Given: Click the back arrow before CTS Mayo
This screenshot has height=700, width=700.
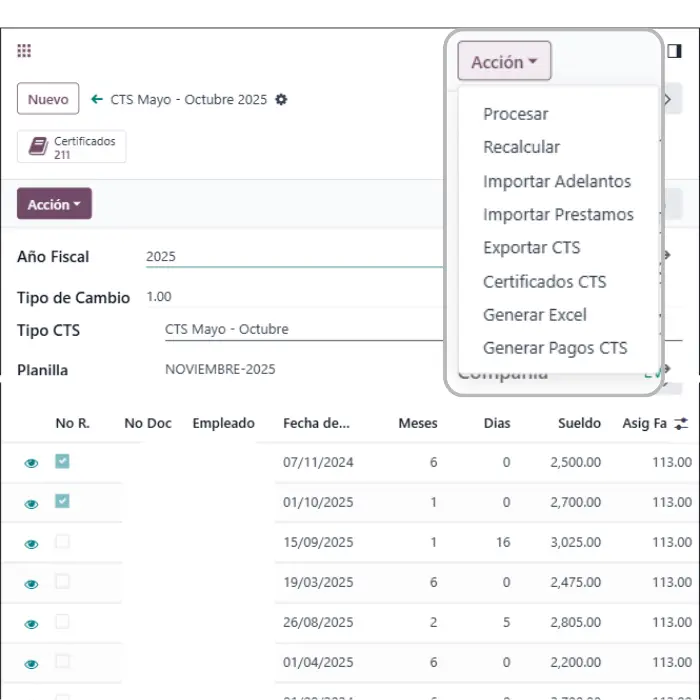Looking at the screenshot, I should [x=97, y=100].
